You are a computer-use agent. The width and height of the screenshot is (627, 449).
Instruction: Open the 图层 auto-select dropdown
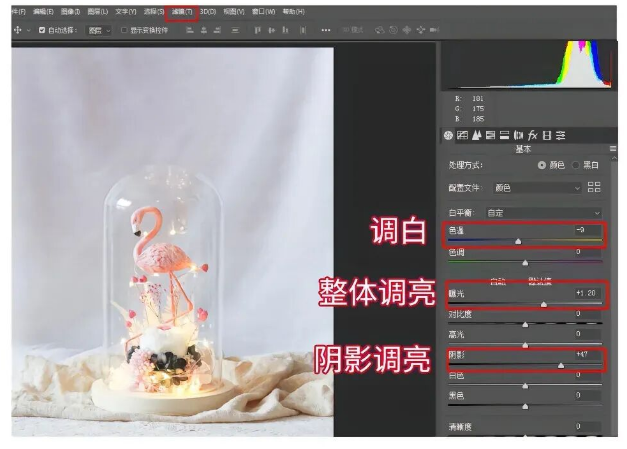coord(99,30)
